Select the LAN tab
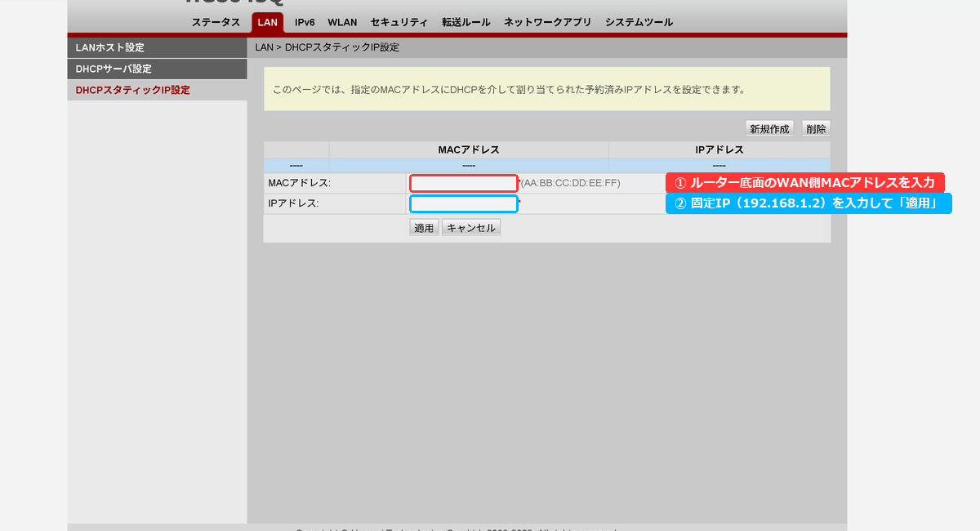The image size is (980, 531). (268, 22)
